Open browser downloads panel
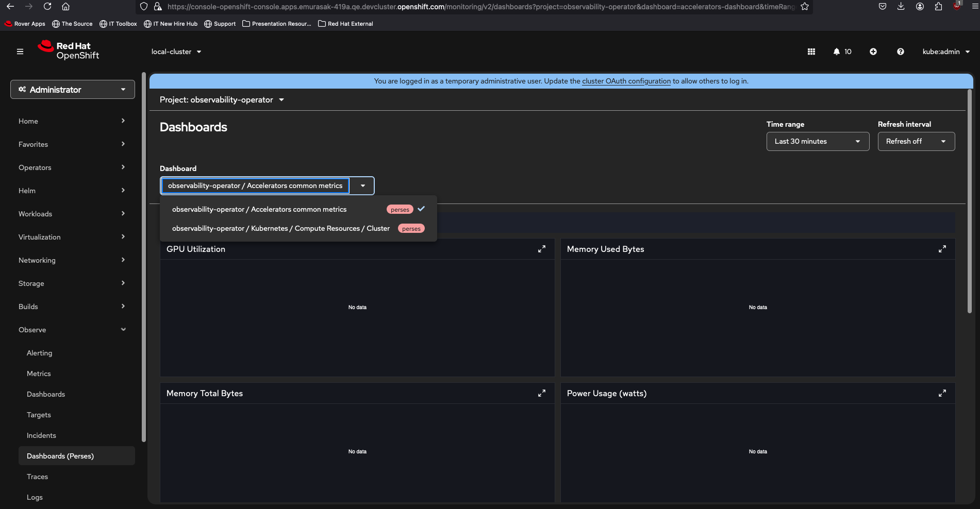The image size is (980, 509). tap(901, 7)
